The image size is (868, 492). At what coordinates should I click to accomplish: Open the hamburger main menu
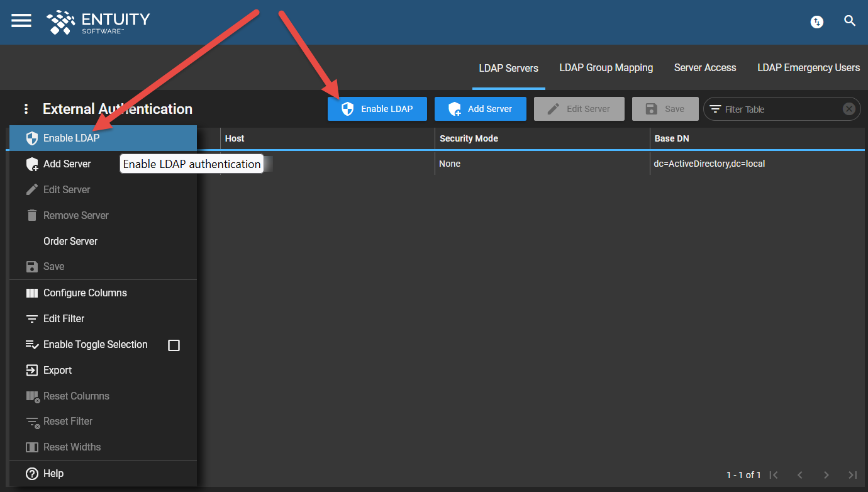coord(21,21)
